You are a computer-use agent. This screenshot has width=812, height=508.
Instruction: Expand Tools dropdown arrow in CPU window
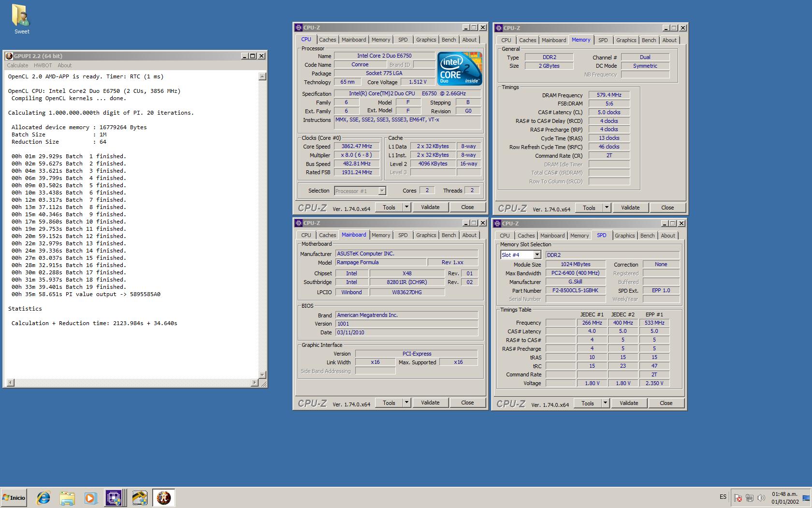(x=406, y=207)
